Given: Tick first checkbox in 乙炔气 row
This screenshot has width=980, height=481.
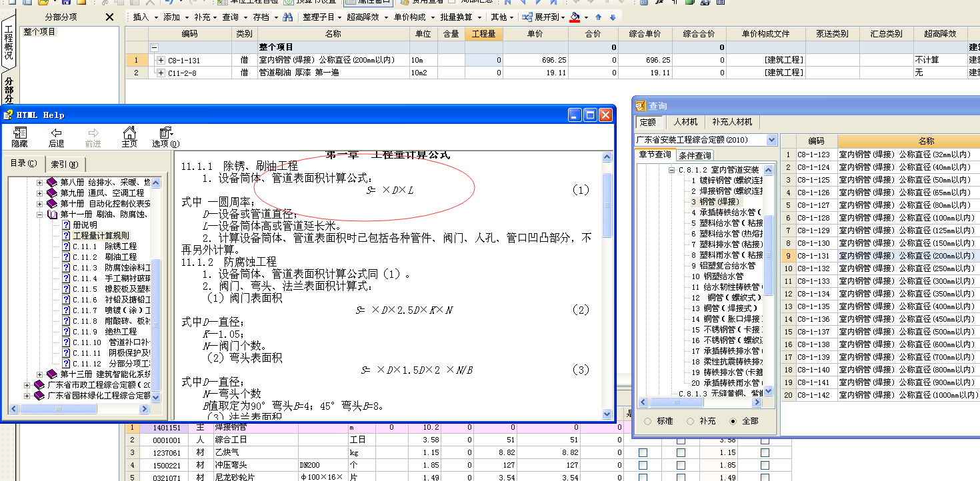Looking at the screenshot, I should coord(643,452).
